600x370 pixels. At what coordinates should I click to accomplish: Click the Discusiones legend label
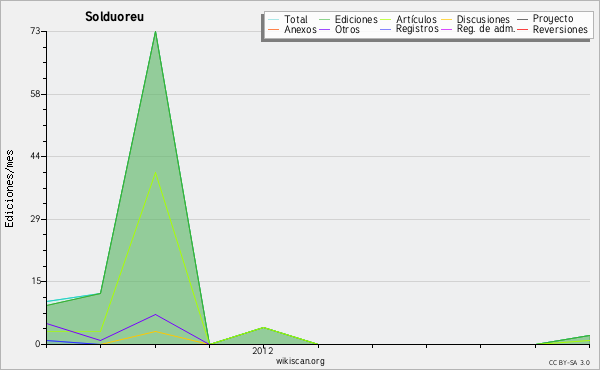483,19
